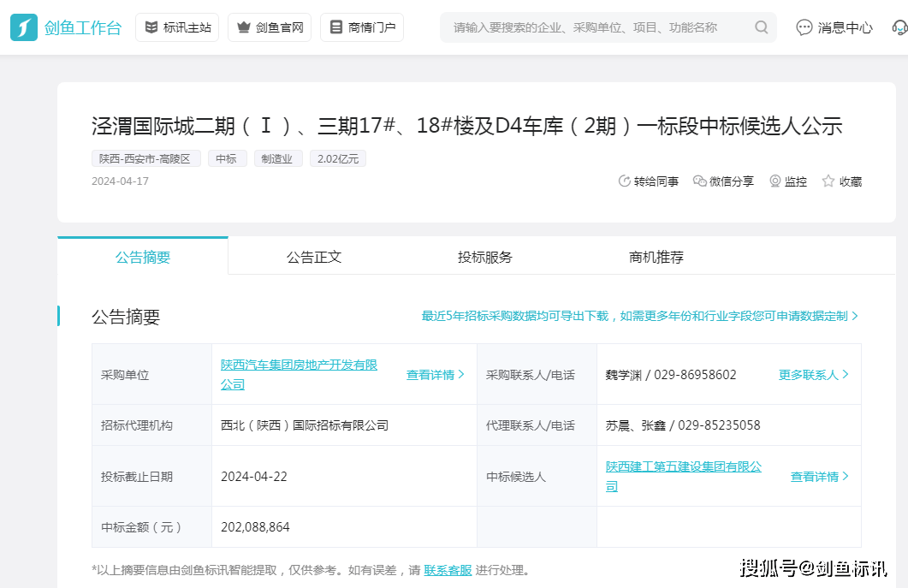Viewport: 908px width, 588px height.
Task: Click the amount 202,088,864
Action: [x=255, y=527]
